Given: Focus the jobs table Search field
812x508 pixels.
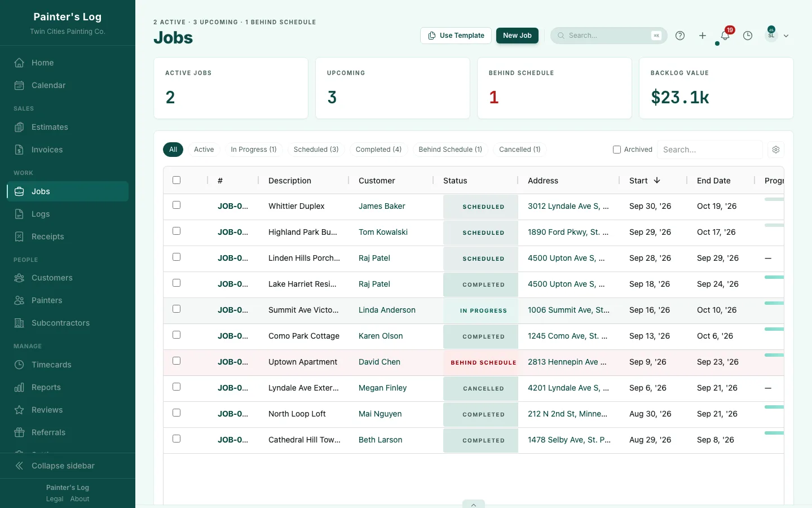Looking at the screenshot, I should 710,150.
